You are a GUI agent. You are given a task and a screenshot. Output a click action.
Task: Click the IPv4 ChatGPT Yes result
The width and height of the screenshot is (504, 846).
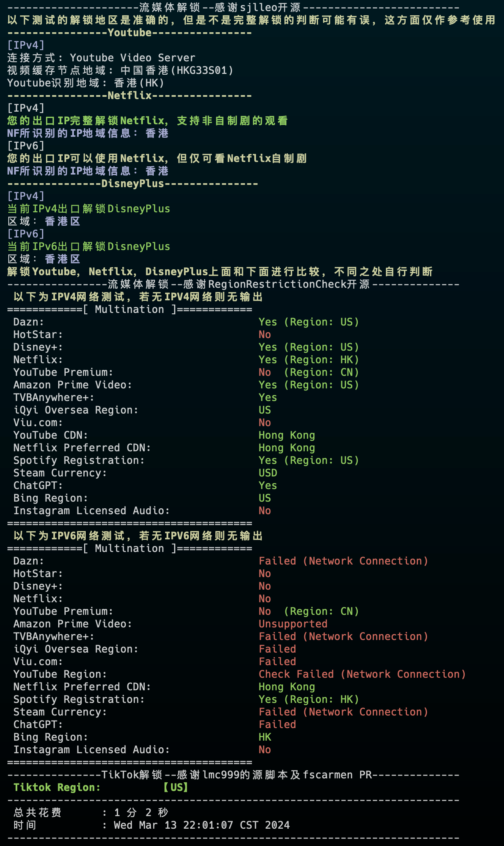click(x=268, y=486)
